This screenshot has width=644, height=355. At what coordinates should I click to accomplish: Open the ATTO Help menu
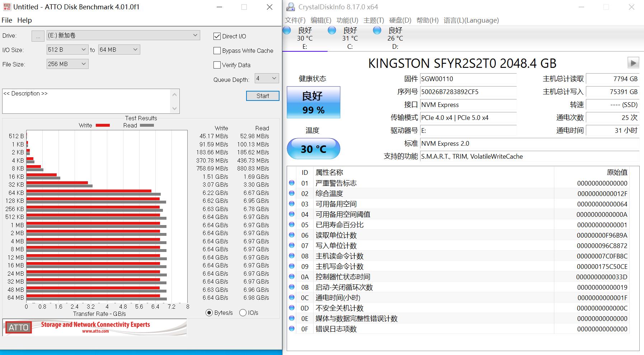click(24, 20)
